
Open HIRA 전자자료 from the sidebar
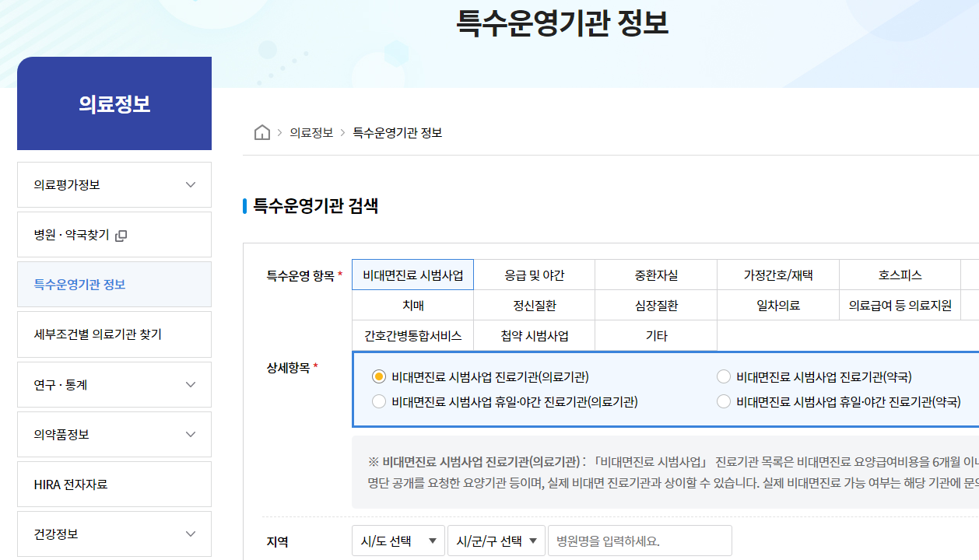coord(71,485)
